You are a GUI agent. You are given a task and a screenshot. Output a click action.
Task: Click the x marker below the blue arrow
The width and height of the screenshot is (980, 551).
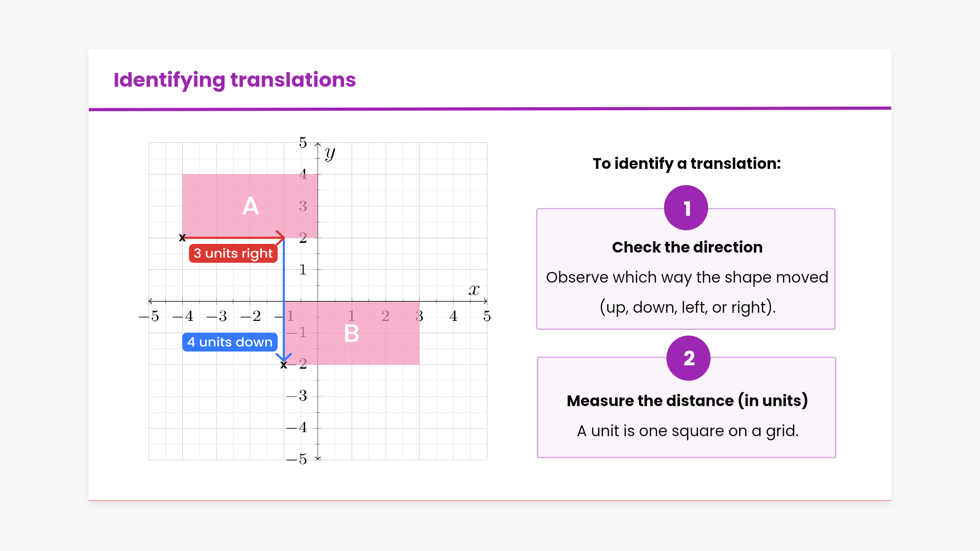coord(283,365)
